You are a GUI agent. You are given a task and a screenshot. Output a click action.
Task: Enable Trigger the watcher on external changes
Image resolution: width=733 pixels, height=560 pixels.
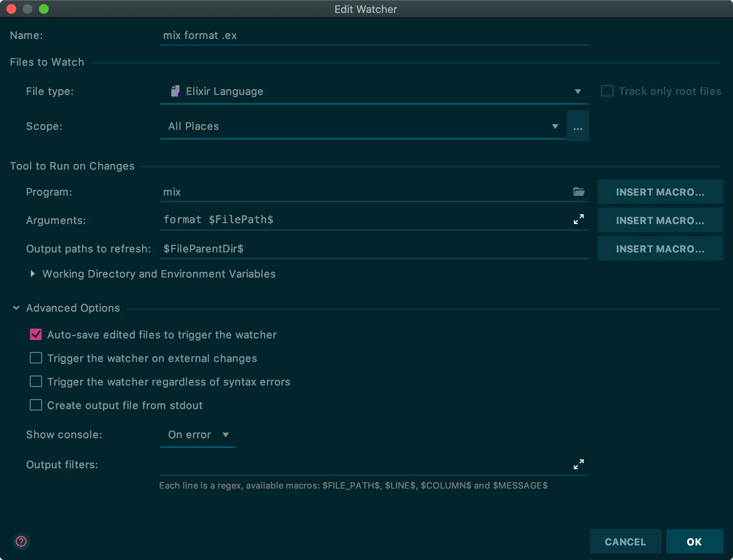pyautogui.click(x=36, y=358)
